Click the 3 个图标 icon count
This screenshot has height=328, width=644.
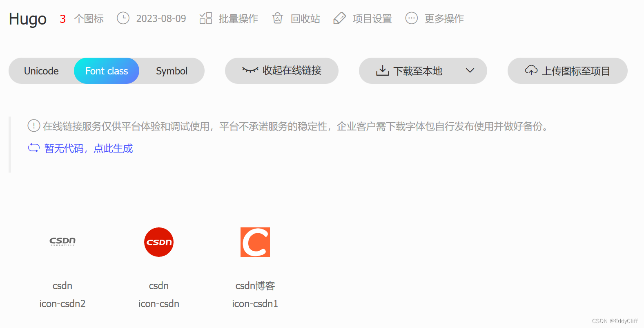pos(82,19)
